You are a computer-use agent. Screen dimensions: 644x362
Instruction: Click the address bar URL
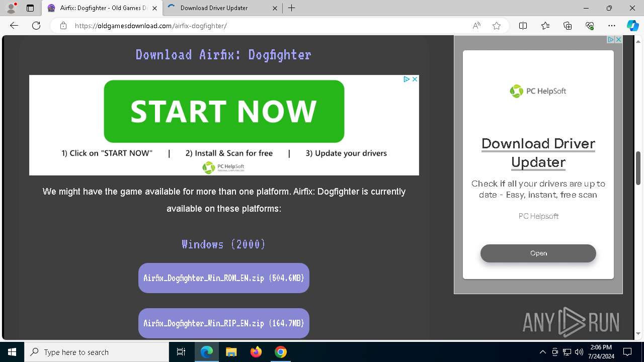tap(151, 26)
